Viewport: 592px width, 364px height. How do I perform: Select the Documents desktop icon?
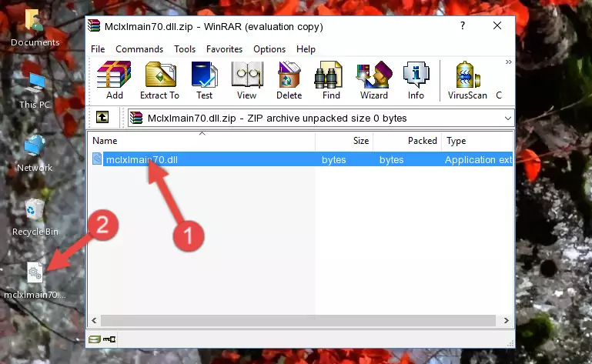35,28
